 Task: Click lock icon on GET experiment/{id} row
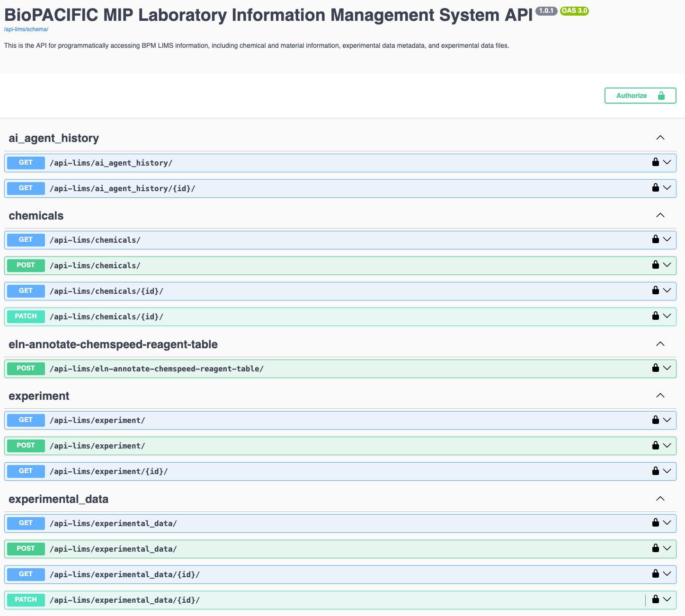point(655,471)
